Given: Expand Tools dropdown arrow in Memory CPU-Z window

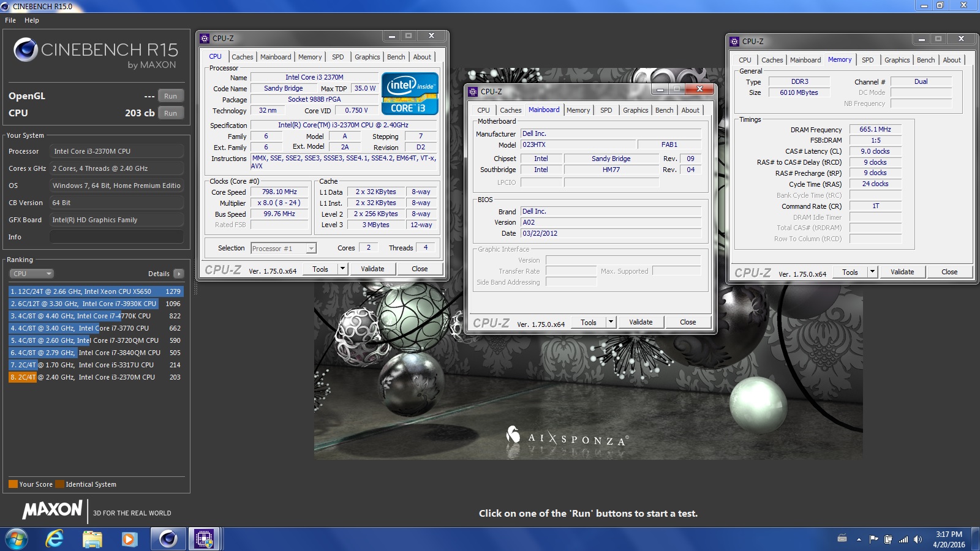Looking at the screenshot, I should (x=872, y=272).
